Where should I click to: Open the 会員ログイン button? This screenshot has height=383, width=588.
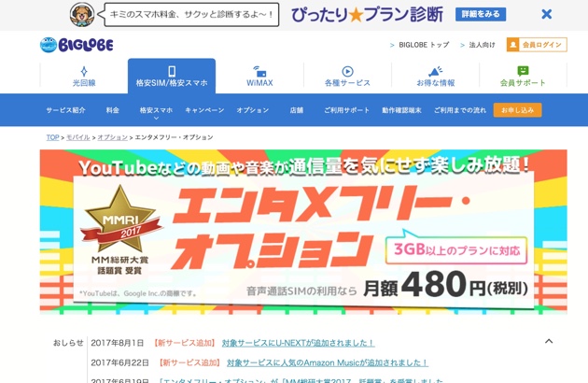coord(537,45)
